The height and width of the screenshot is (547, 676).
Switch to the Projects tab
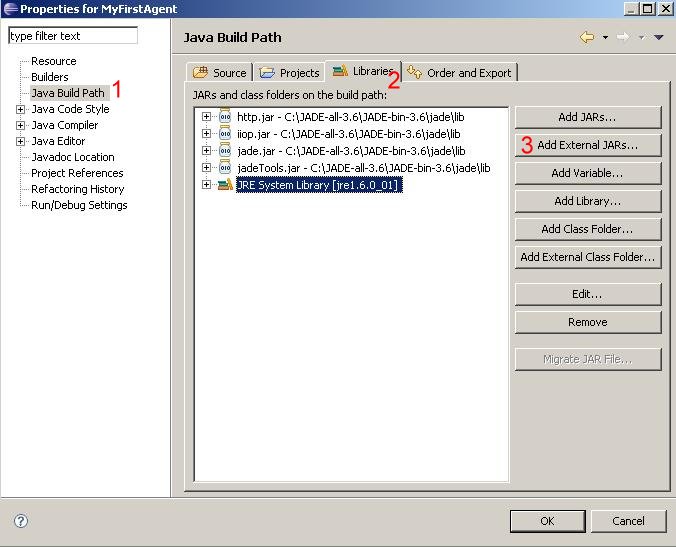click(x=289, y=73)
